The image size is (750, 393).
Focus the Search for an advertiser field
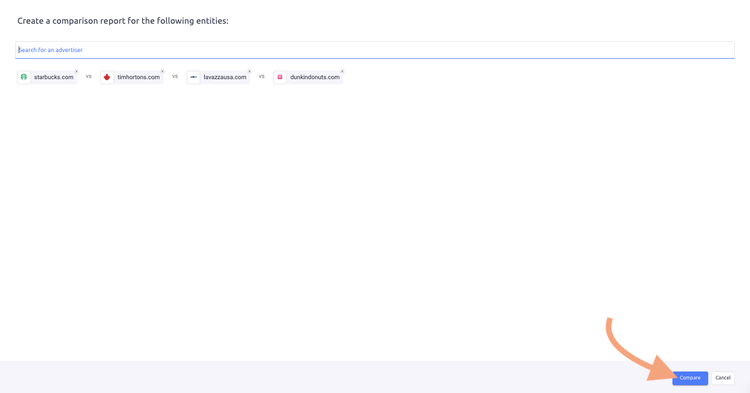pyautogui.click(x=375, y=50)
